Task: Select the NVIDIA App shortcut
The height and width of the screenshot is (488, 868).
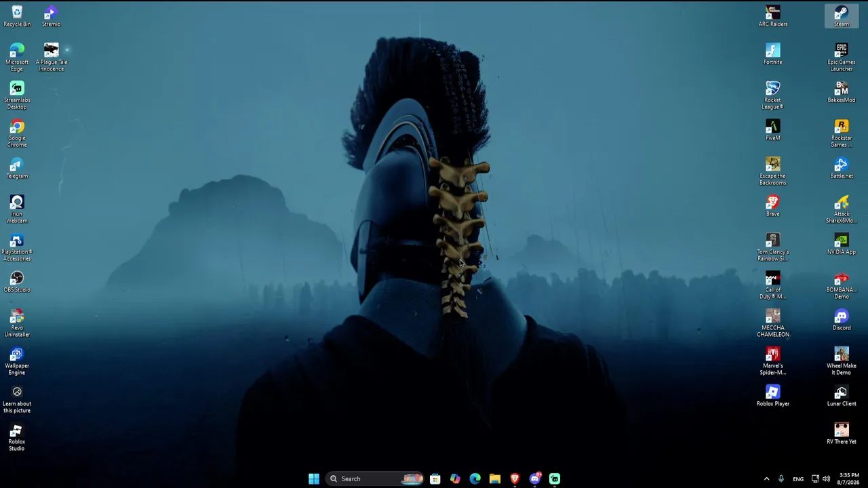Action: 842,244
